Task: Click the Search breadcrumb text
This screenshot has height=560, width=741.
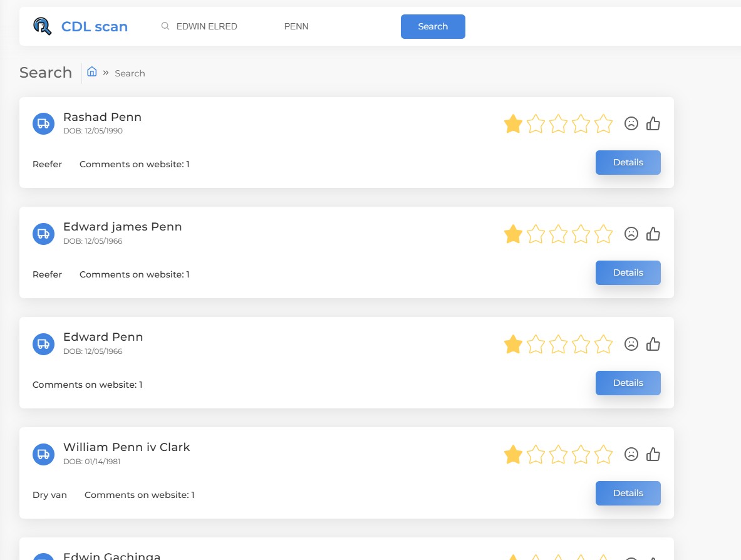Action: [x=130, y=73]
